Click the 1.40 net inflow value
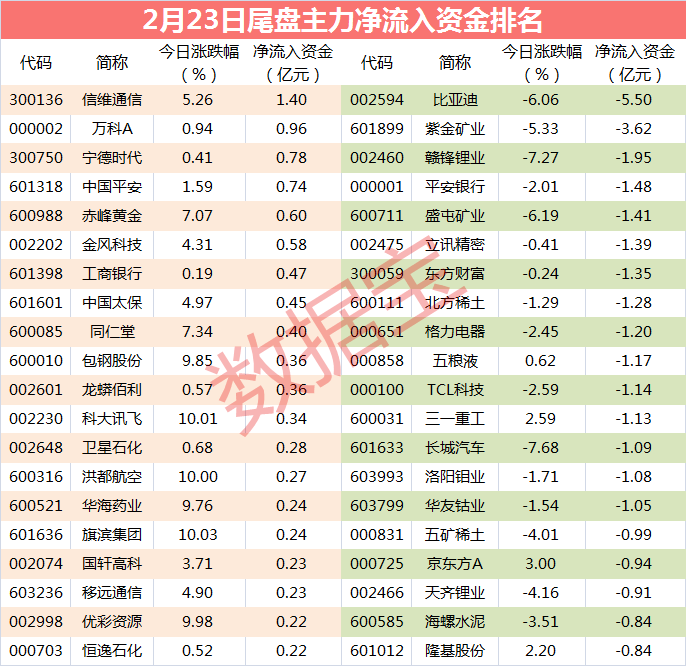The width and height of the screenshot is (686, 666). pos(291,100)
